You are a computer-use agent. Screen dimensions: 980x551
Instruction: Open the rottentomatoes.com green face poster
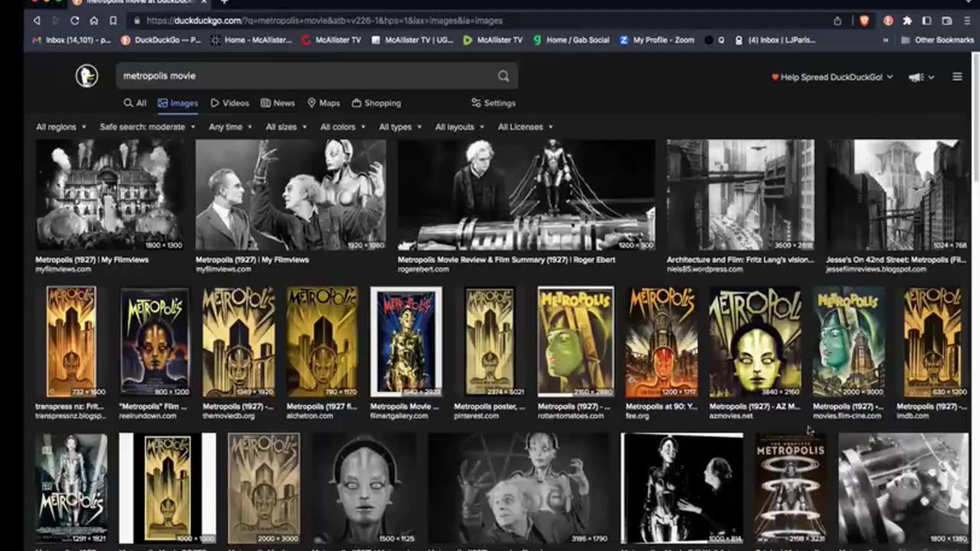tap(576, 342)
